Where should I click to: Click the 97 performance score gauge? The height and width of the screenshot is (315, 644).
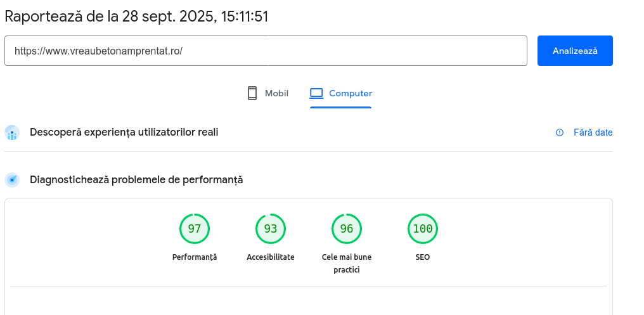(195, 229)
